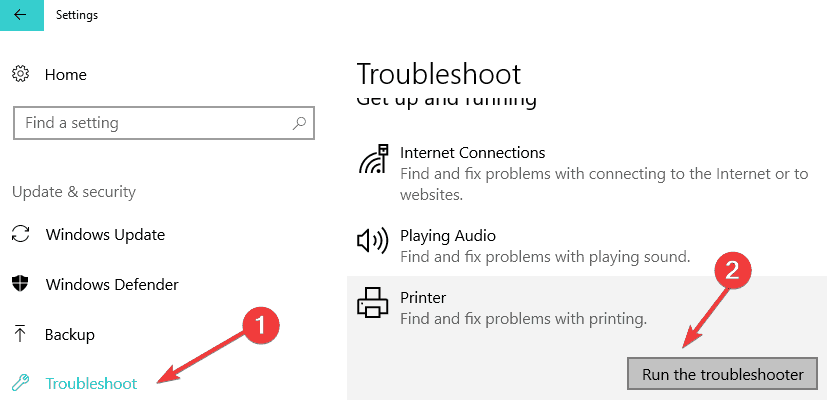Click the Backup upload arrow icon
This screenshot has width=827, height=410.
coord(20,334)
